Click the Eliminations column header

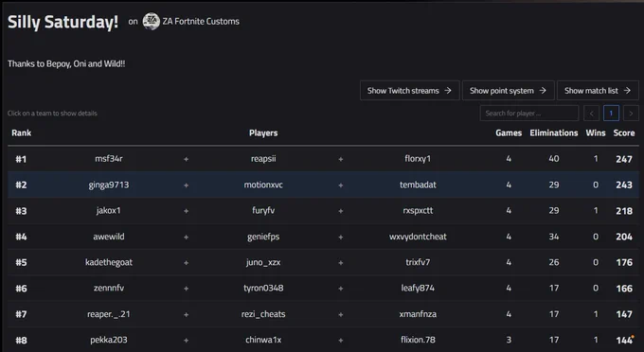[554, 132]
